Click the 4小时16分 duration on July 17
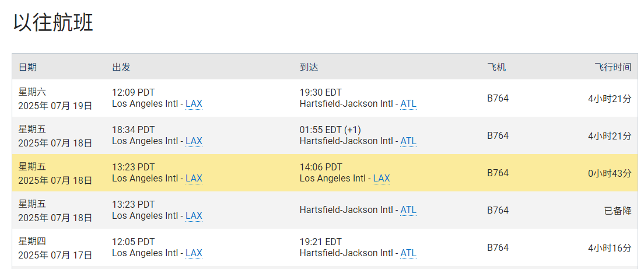 point(610,248)
